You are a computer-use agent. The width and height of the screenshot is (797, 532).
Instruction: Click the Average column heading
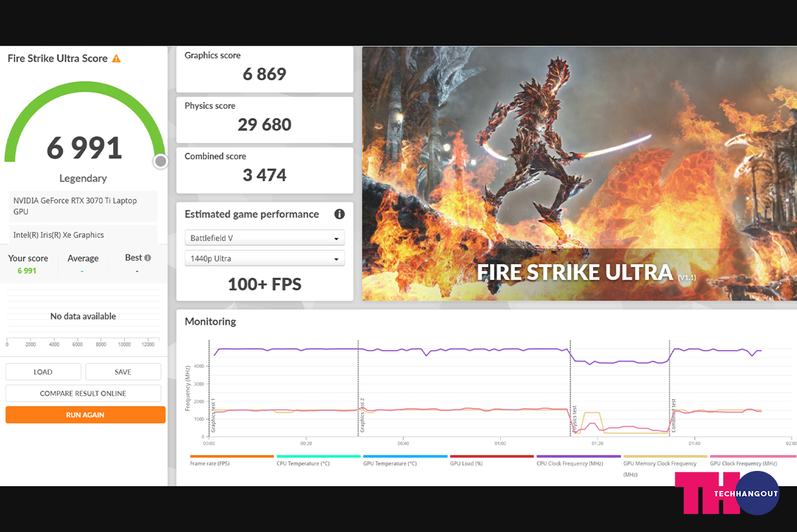tap(83, 258)
